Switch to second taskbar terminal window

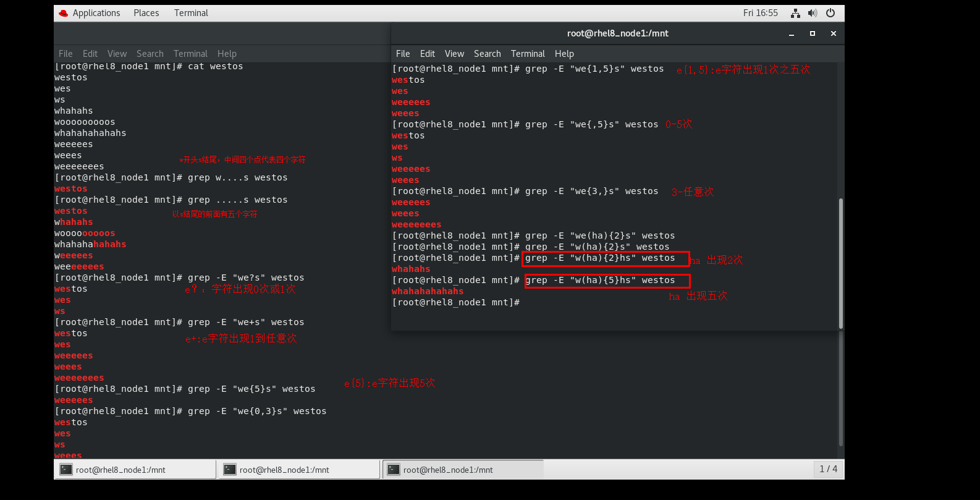click(x=299, y=470)
